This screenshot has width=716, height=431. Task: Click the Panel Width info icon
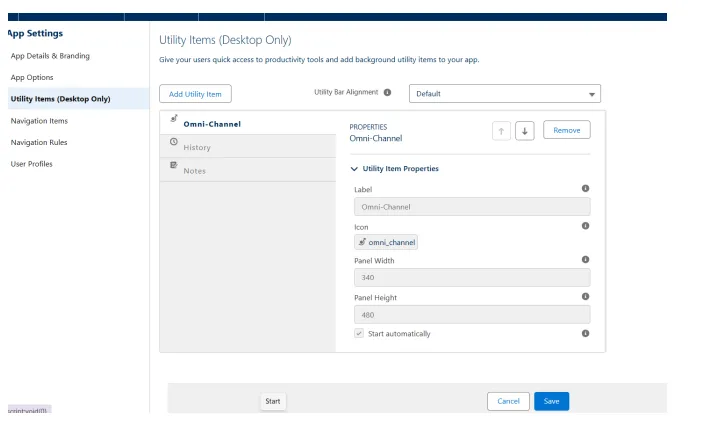tap(585, 259)
